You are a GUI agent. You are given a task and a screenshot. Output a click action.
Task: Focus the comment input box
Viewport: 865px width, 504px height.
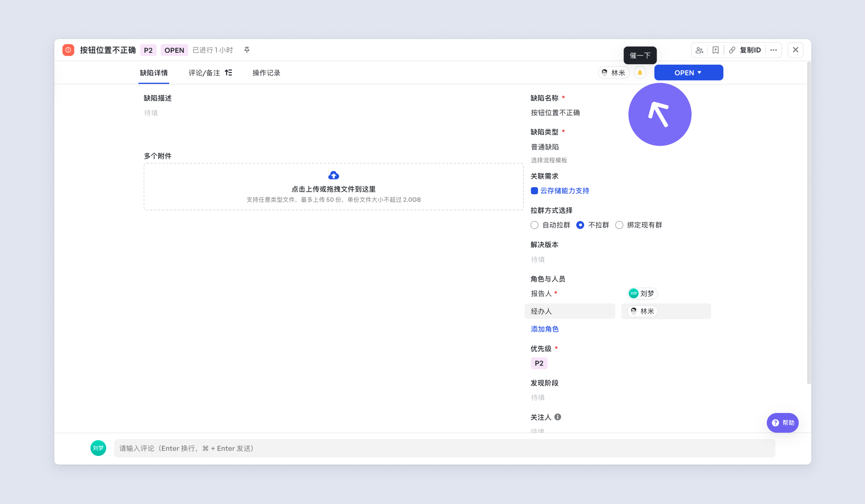click(445, 448)
